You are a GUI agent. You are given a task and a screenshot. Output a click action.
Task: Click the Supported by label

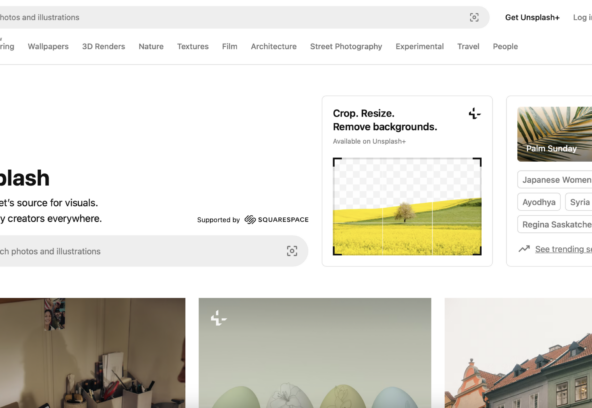[x=218, y=220]
